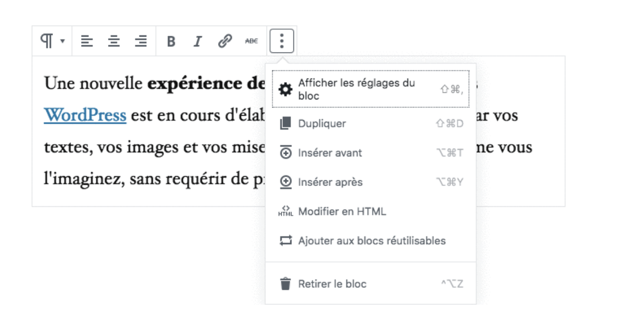644x323 pixels.
Task: Open the paragraph block type switcher
Action: click(51, 41)
